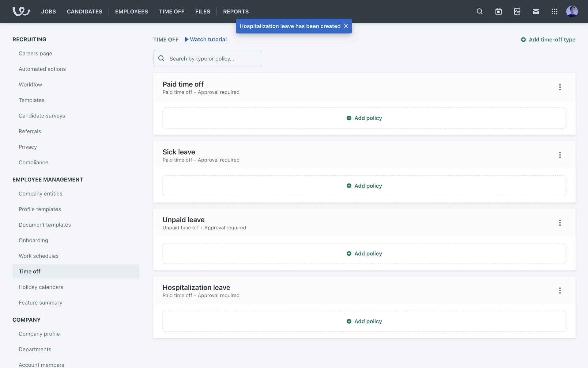Open the apps grid icon
Image resolution: width=588 pixels, height=368 pixels.
coord(554,11)
